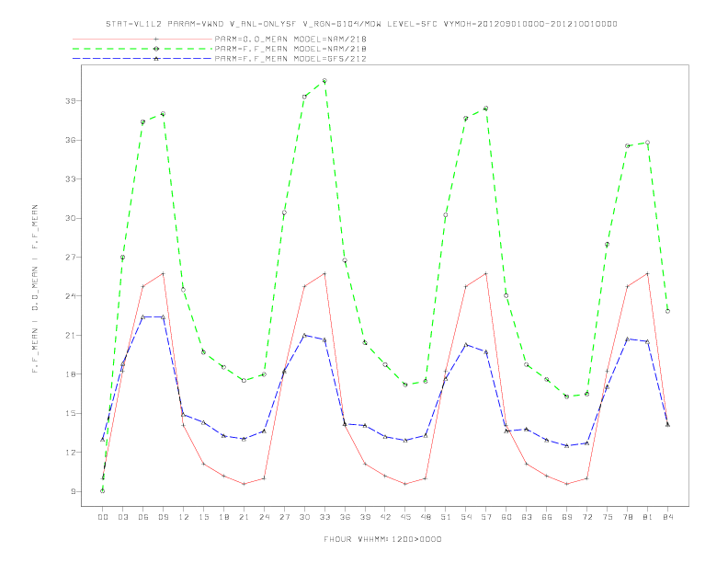Viewport: 728px width, 563px height.
Task: Click the green circle marker at hour 69
Action: [x=567, y=396]
